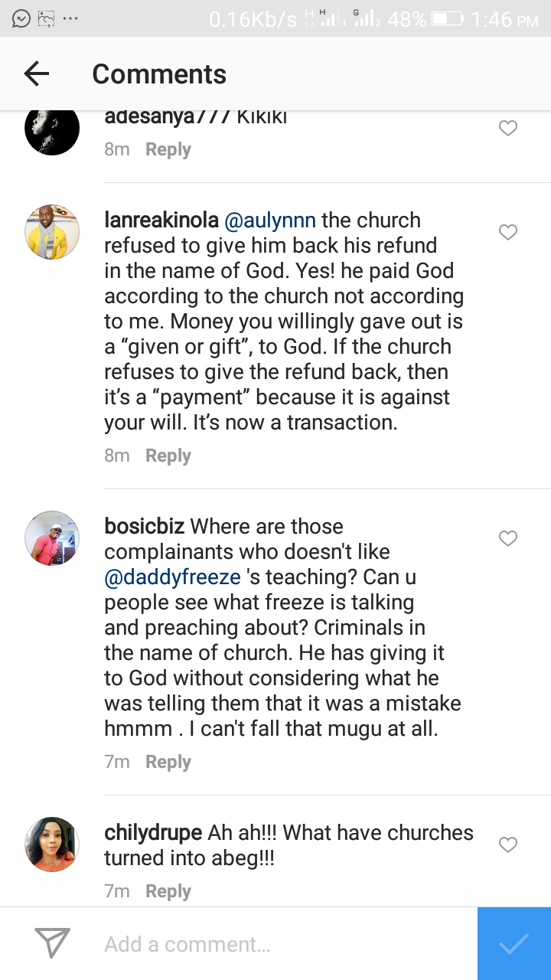Like the adesanya777 comment
Image resolution: width=551 pixels, height=980 pixels.
508,129
